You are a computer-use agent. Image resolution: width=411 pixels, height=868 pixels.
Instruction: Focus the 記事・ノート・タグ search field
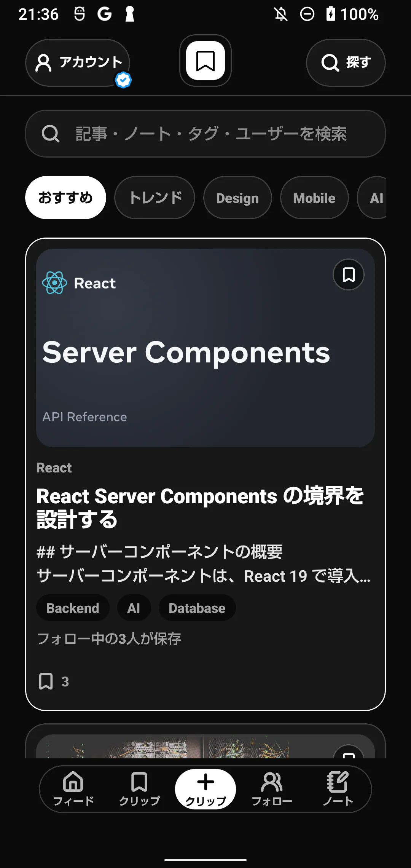point(205,134)
